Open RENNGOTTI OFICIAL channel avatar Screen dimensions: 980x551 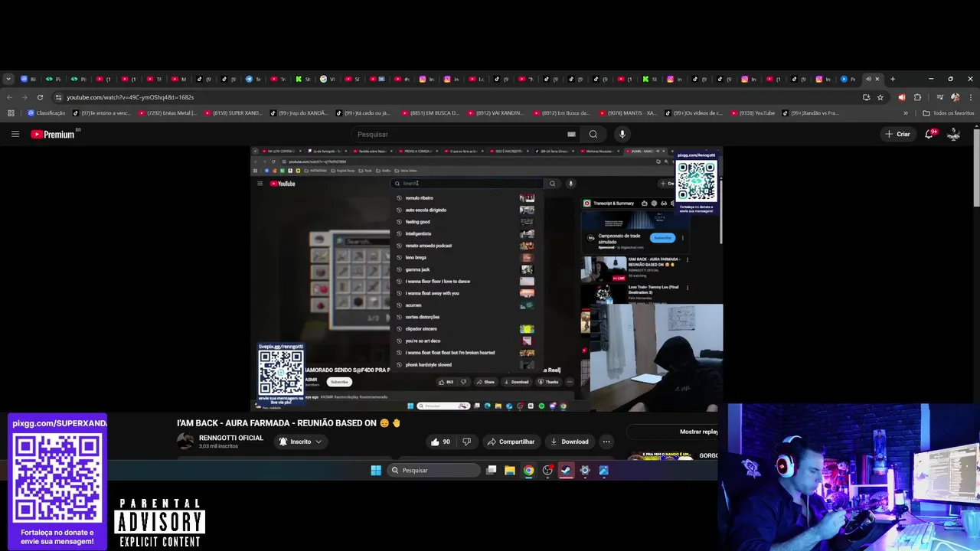(185, 442)
